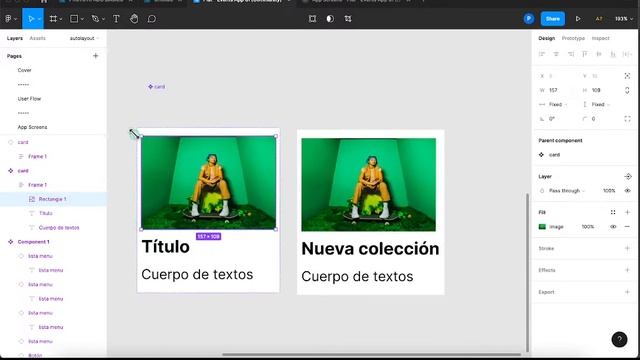Click the fill opacity 100% field
Image resolution: width=640 pixels, height=360 pixels.
pos(588,227)
